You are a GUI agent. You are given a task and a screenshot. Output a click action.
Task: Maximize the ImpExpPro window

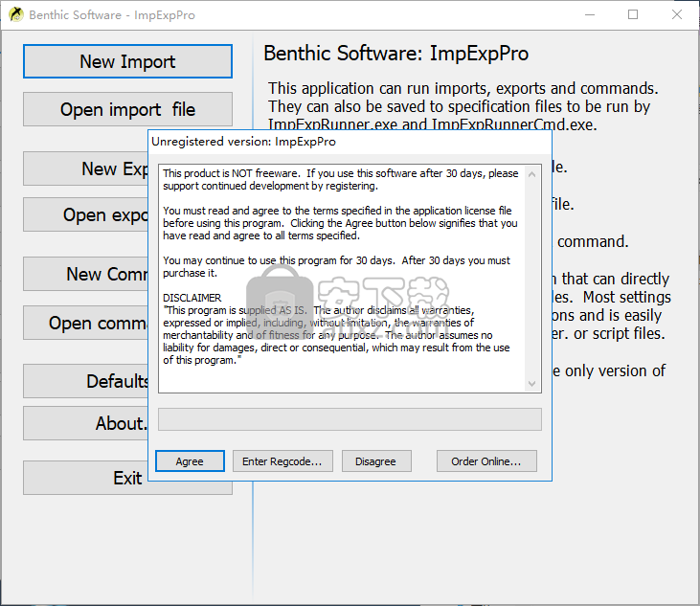pyautogui.click(x=633, y=14)
